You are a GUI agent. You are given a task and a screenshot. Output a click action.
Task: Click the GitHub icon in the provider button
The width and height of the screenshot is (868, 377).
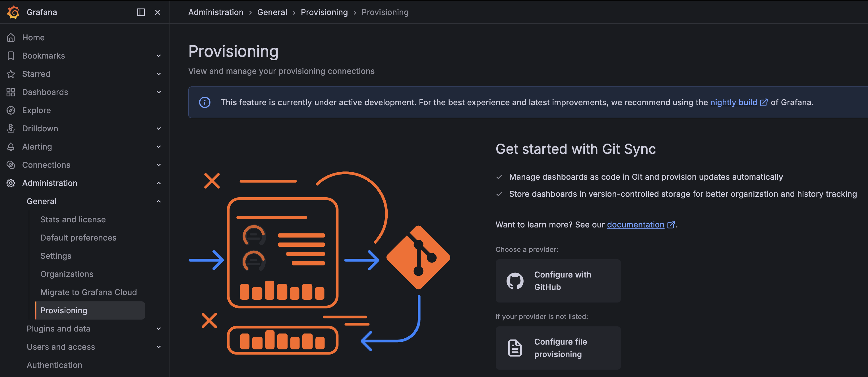pyautogui.click(x=516, y=281)
